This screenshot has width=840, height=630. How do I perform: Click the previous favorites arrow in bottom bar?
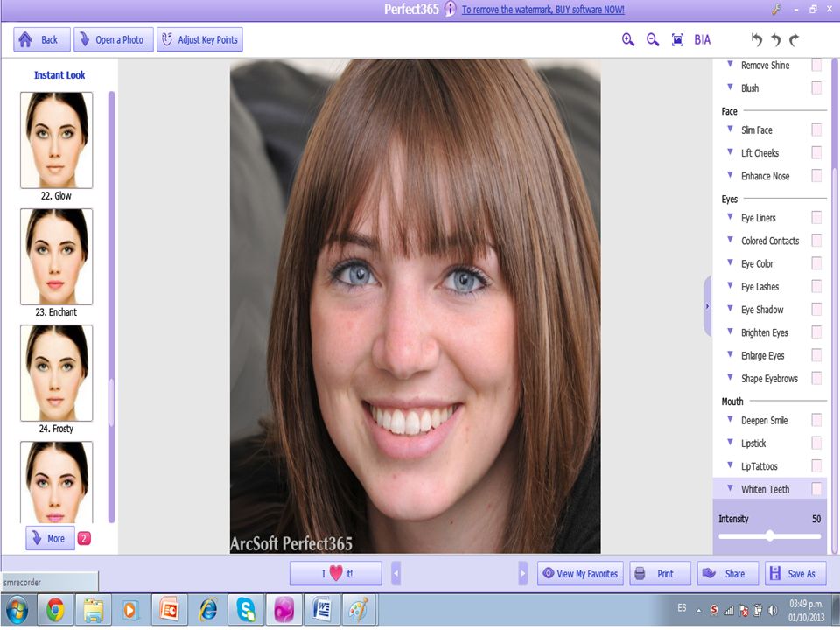coord(395,574)
